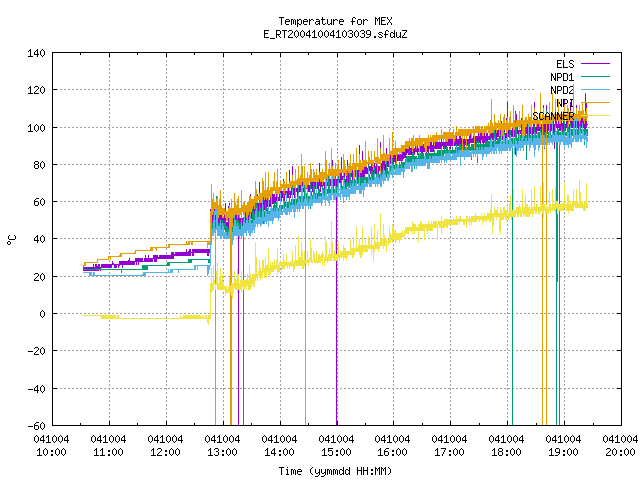Click the 'Time (yymmdd HH:MM)' axis title
This screenshot has height=480, width=640.
pyautogui.click(x=335, y=471)
